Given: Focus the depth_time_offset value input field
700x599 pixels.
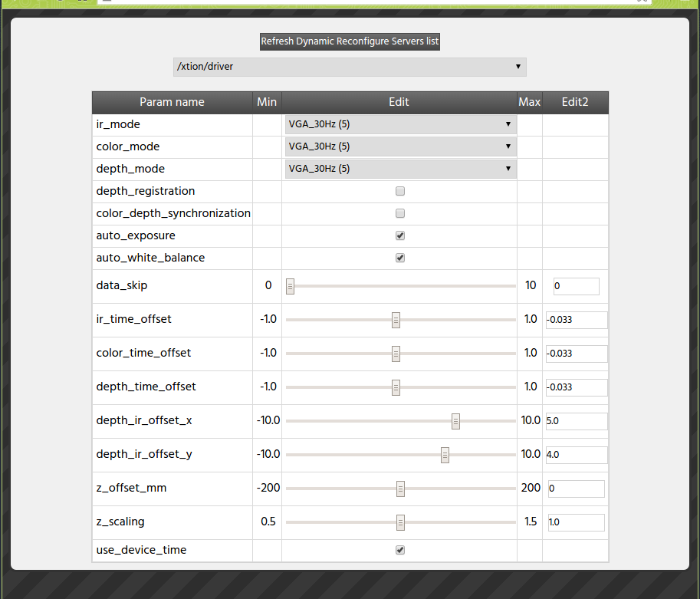Looking at the screenshot, I should click(577, 388).
